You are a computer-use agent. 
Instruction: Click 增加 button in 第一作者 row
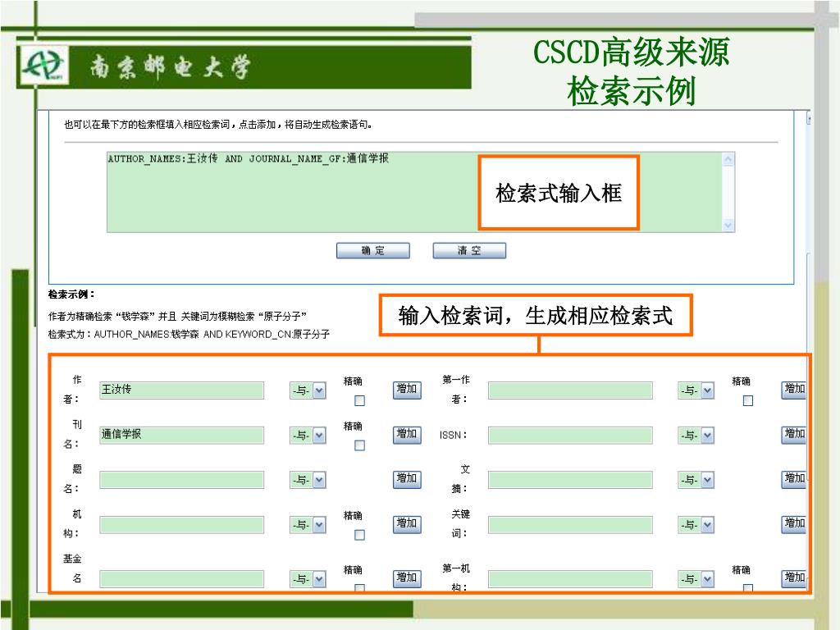(794, 390)
